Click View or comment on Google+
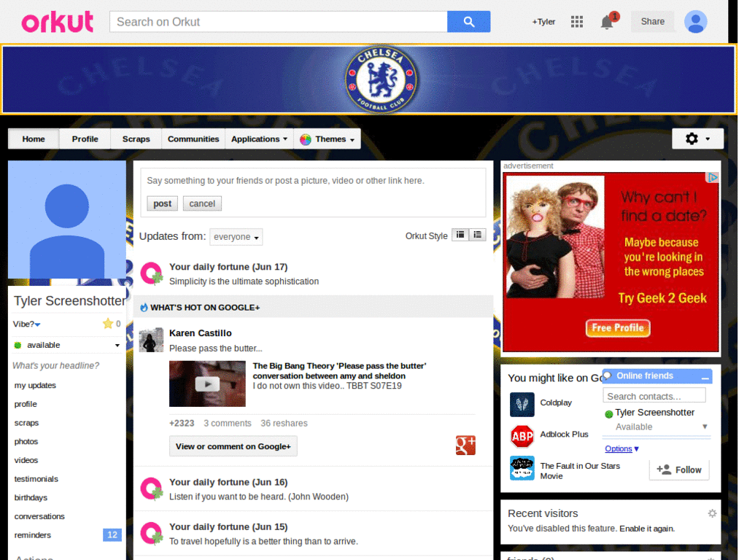 click(x=233, y=446)
